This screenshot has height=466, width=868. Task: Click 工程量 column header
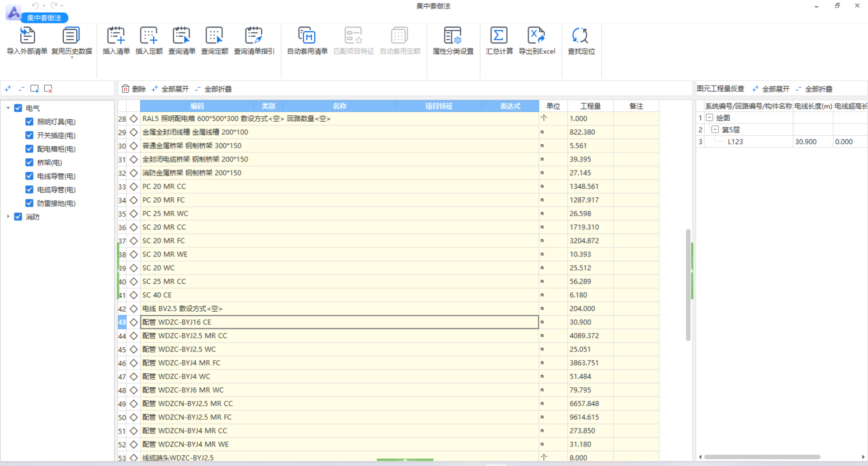click(590, 106)
